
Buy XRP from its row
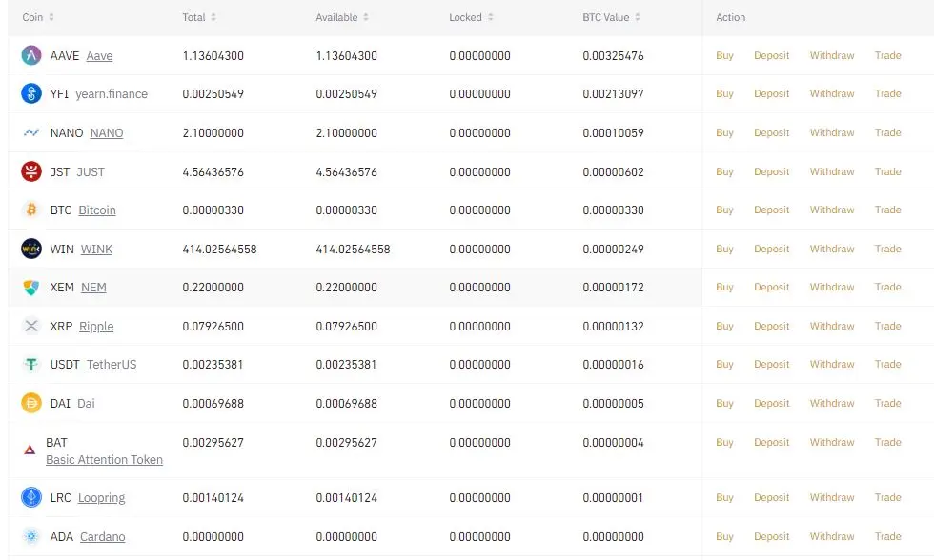point(724,326)
